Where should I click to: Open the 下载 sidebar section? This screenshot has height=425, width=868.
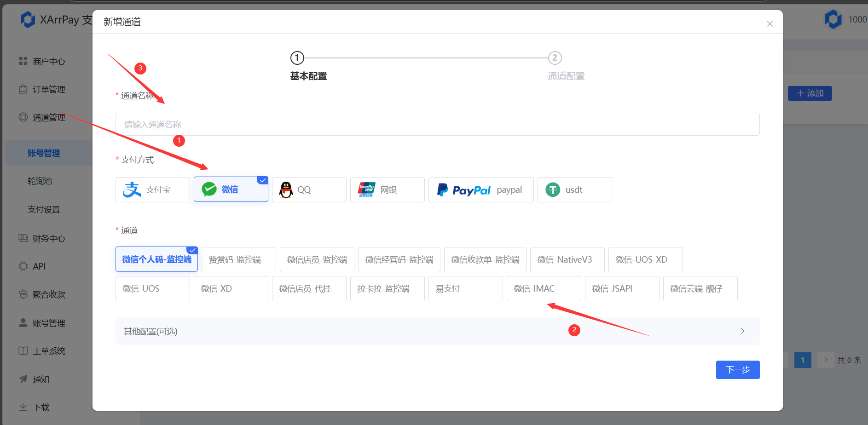click(x=41, y=407)
